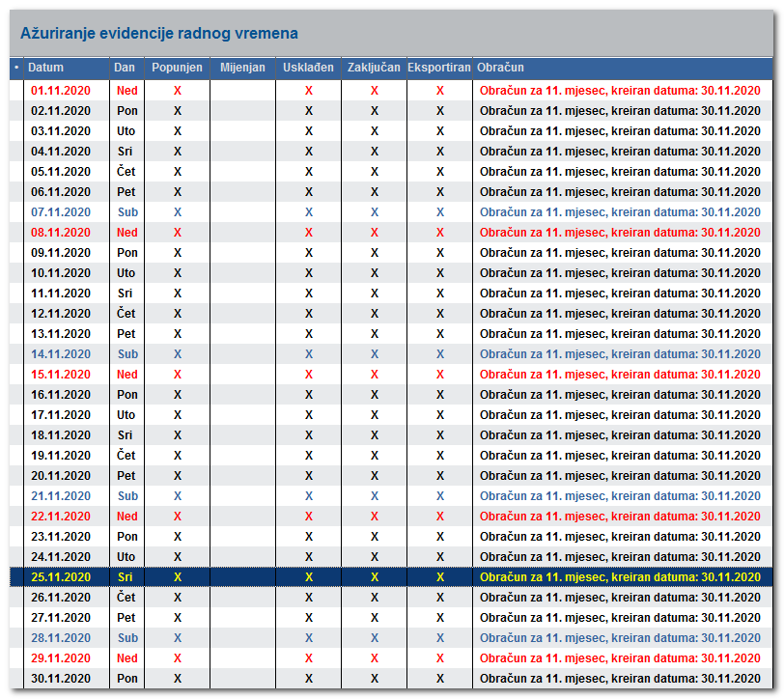Click the Mijenjan column header
This screenshot has width=784, height=699.
tap(242, 68)
